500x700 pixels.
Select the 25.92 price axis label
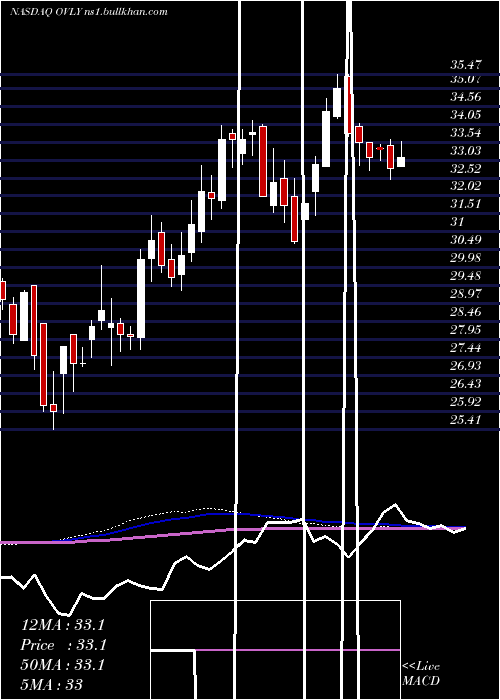click(x=466, y=401)
